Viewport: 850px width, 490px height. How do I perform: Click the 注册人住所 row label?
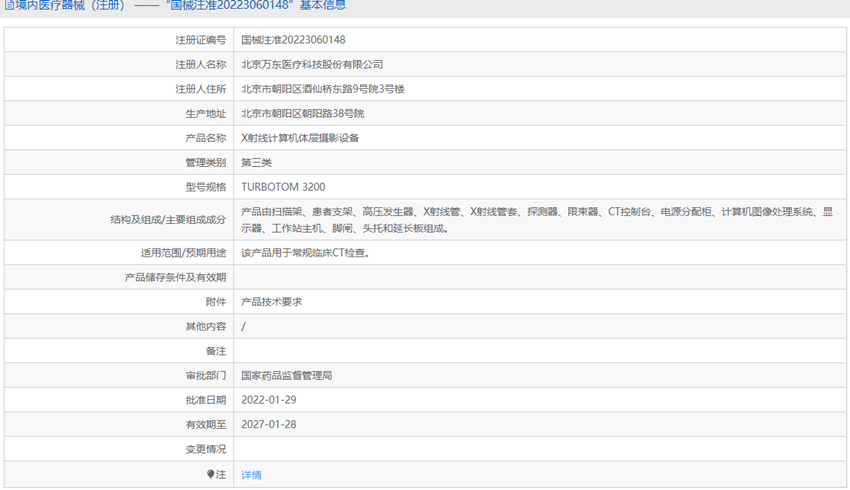click(201, 89)
